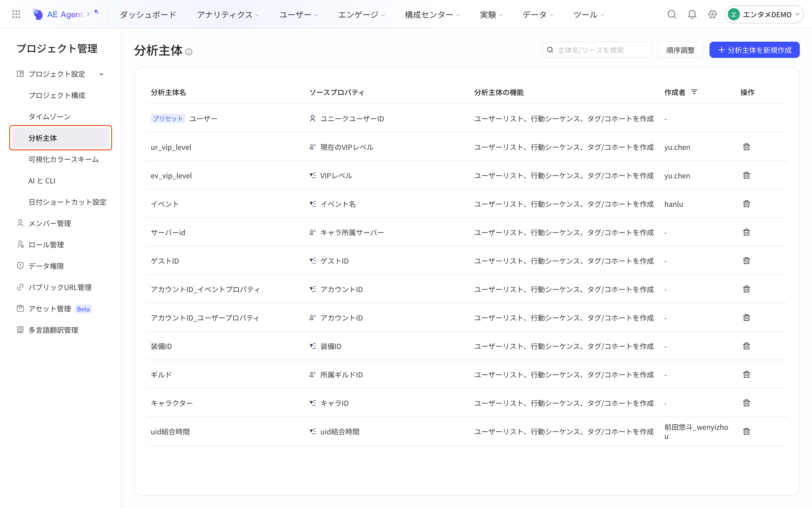Open アセット管理 Beta page

[x=54, y=309]
